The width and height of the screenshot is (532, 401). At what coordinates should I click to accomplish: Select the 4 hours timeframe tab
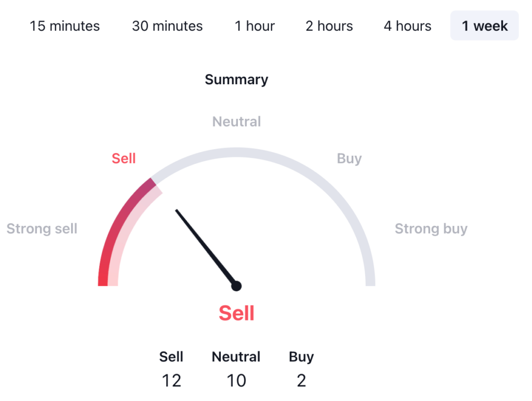[407, 26]
